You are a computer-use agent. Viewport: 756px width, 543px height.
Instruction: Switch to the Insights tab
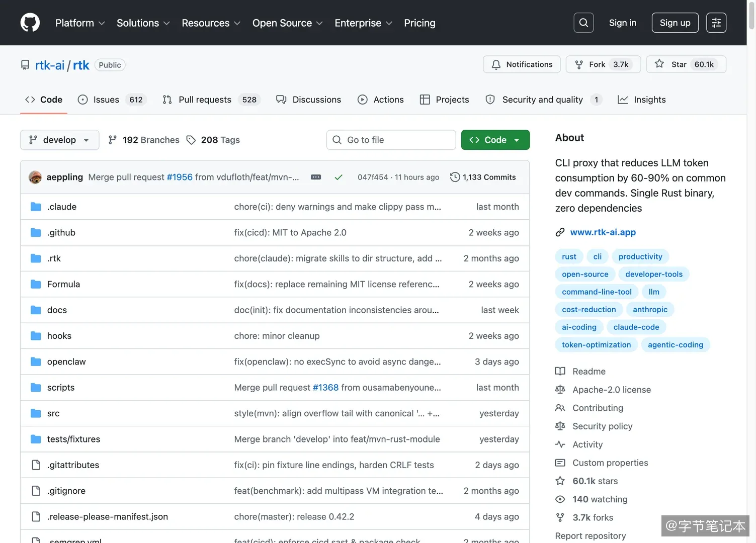pos(641,100)
